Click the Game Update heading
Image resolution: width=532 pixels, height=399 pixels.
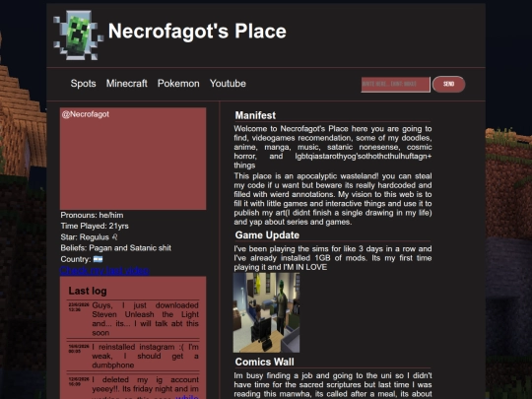coord(267,235)
